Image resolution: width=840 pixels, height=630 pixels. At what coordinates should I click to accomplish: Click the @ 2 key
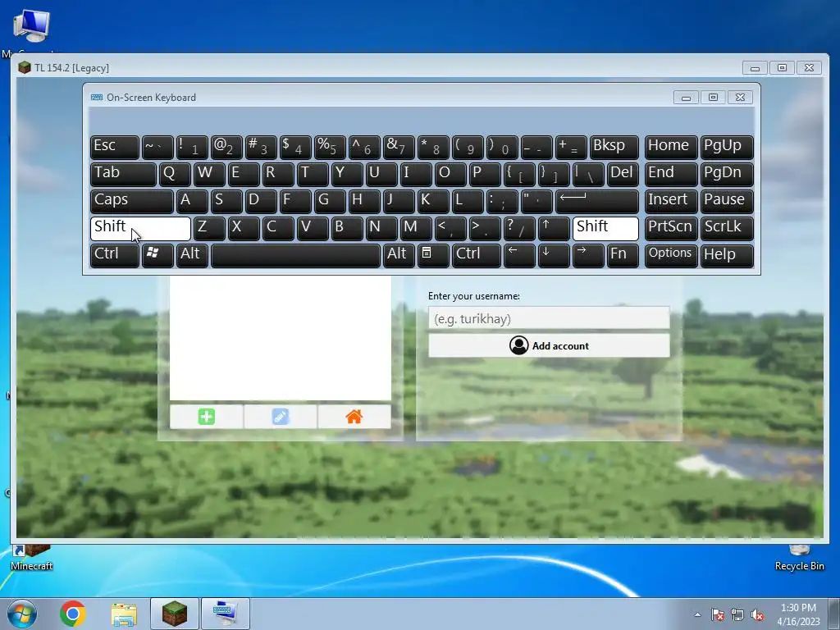pyautogui.click(x=226, y=148)
